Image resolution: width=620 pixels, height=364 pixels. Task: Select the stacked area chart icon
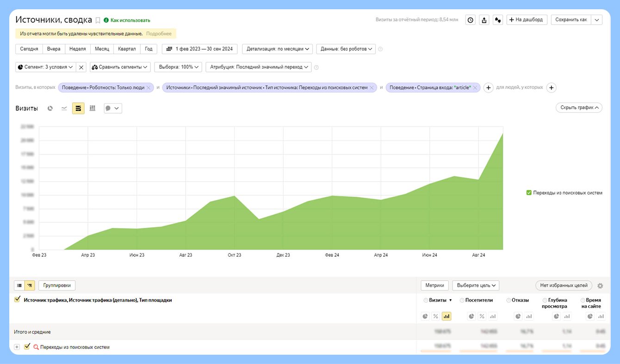78,108
